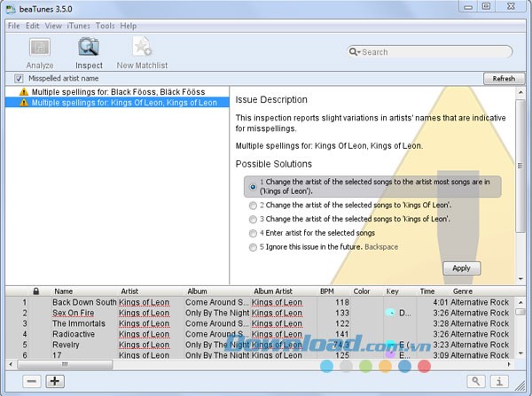
Task: Open the Tools menu
Action: [105, 26]
